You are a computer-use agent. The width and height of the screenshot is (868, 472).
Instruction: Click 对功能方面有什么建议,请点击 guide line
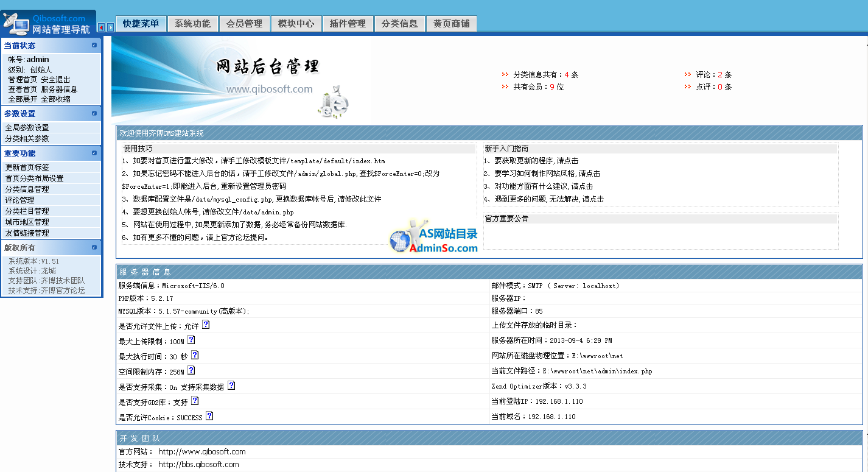[539, 186]
